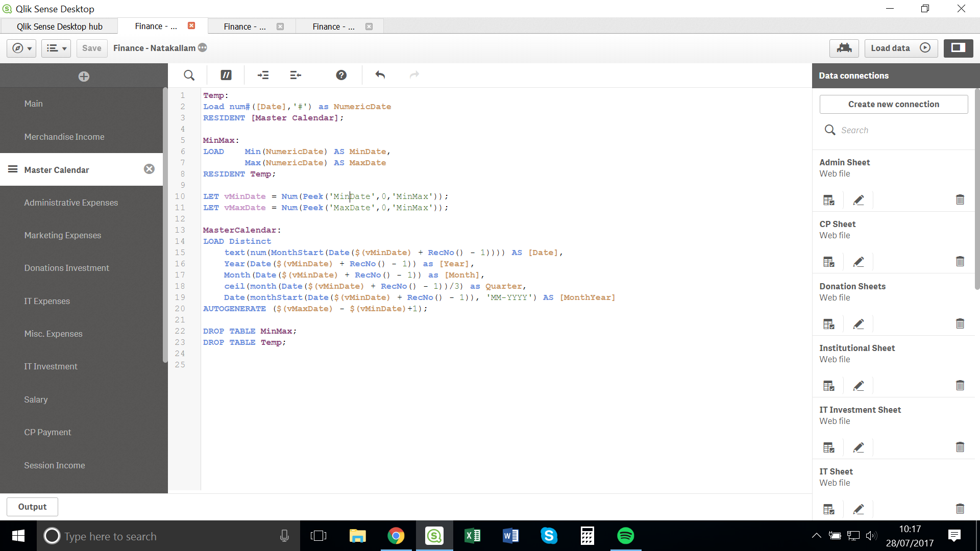Click the debug icon next to Load data
The height and width of the screenshot is (551, 980).
tap(844, 48)
